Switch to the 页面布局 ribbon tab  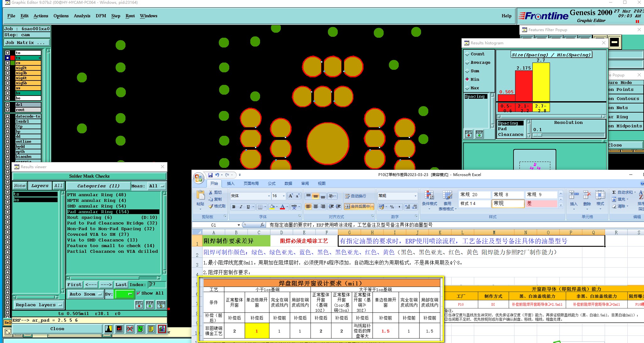(x=251, y=183)
